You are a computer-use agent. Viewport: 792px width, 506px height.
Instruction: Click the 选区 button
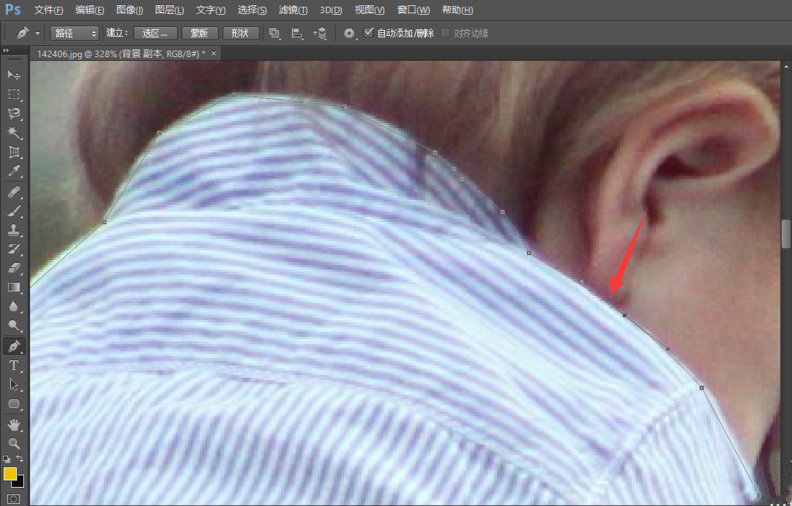coord(155,33)
